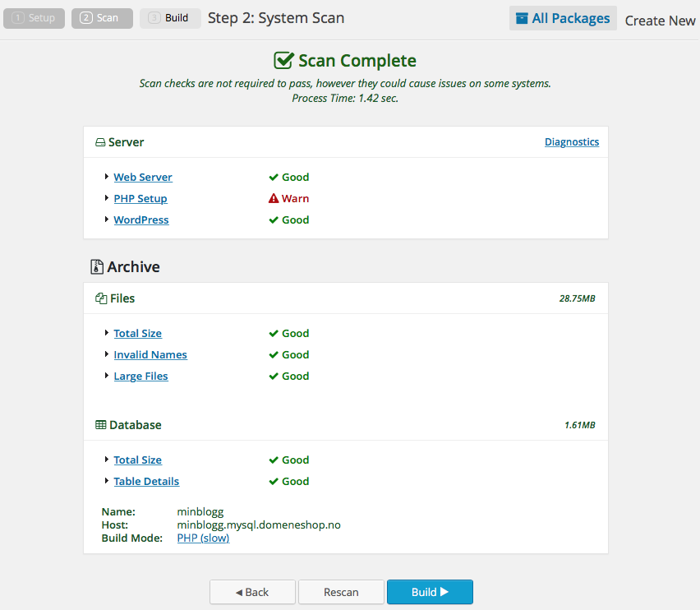Viewport: 700px width, 610px height.
Task: Click the Database table icon
Action: 101,425
